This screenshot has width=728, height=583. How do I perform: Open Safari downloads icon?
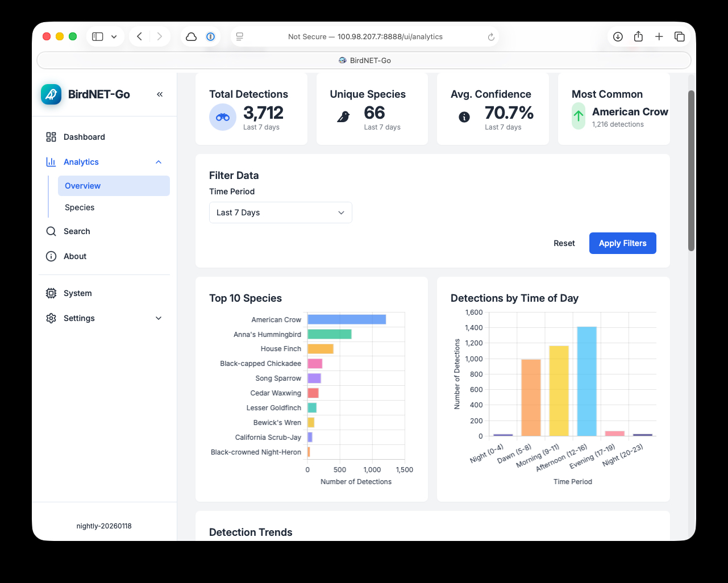tap(618, 36)
